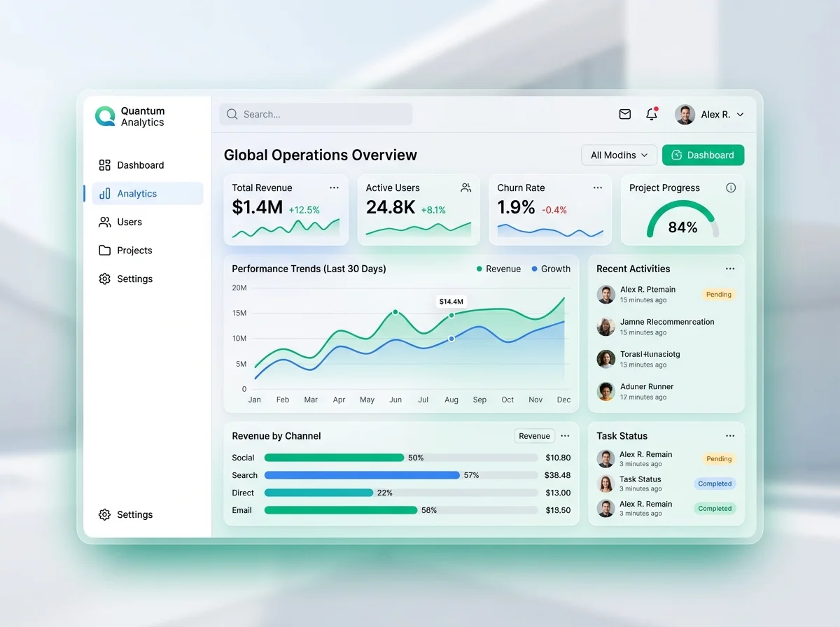
Task: Click the Pending badge in Task Status
Action: point(718,459)
